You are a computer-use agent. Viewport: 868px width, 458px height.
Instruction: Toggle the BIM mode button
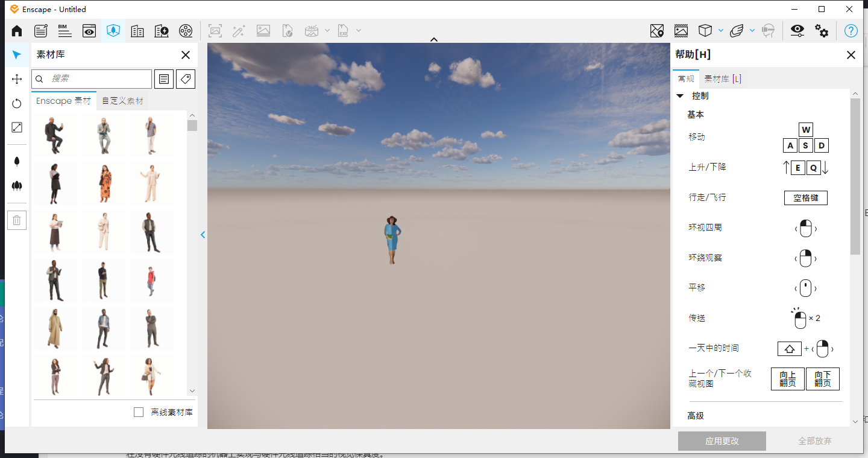point(64,31)
